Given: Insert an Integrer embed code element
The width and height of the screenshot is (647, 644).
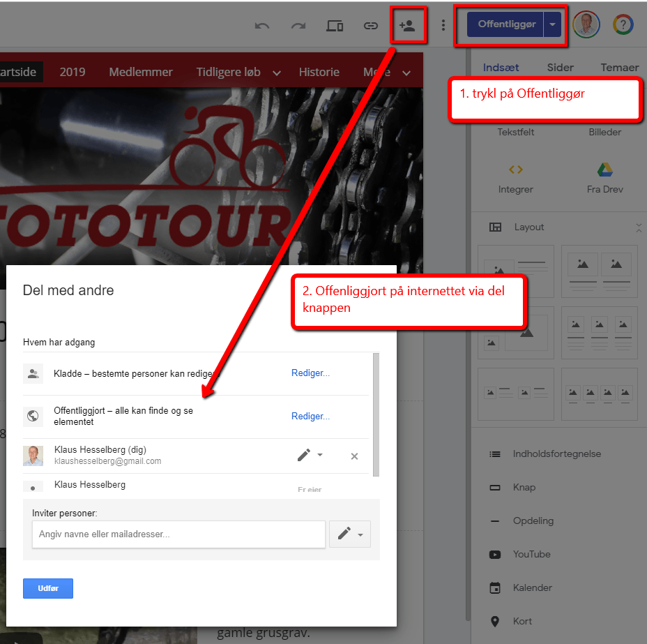Looking at the screenshot, I should point(515,179).
